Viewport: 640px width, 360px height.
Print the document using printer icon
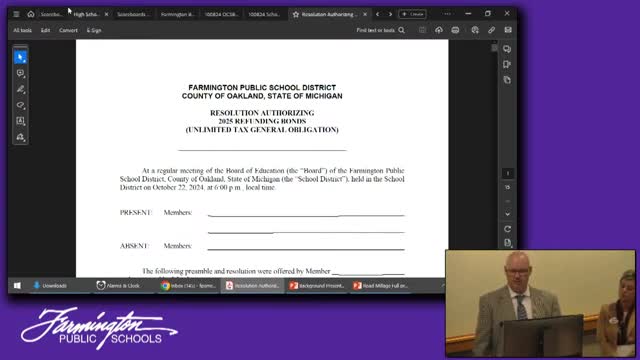(x=455, y=30)
